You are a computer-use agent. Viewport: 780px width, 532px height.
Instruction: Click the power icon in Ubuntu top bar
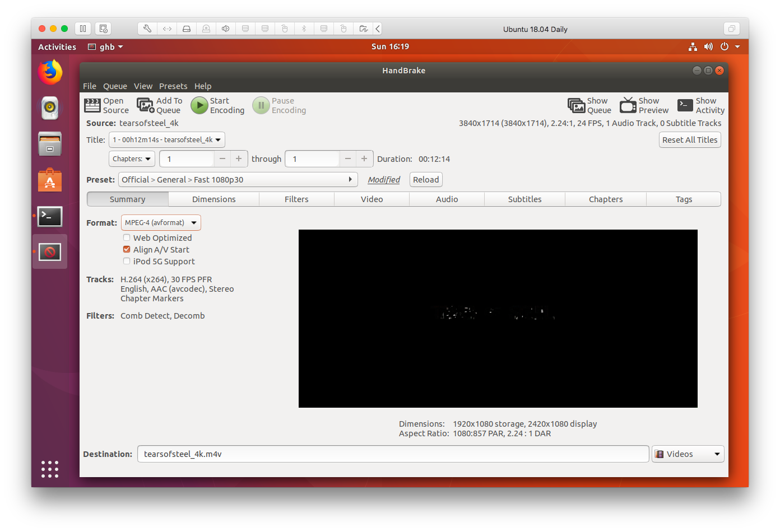click(725, 46)
